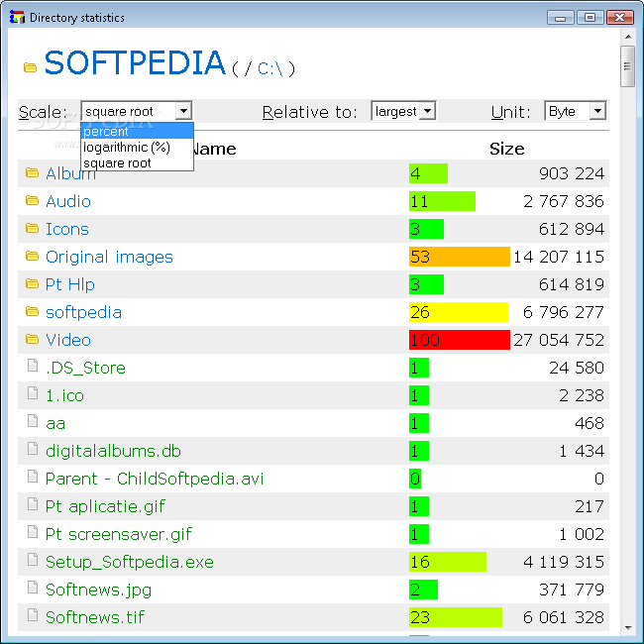This screenshot has width=644, height=644.
Task: Click the file name .DS_Store
Action: tap(85, 368)
